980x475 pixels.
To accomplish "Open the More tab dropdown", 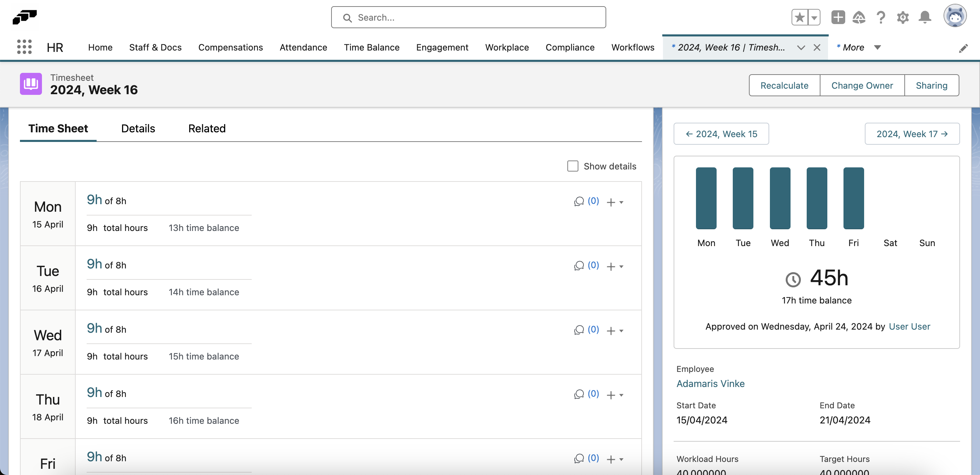I will point(877,47).
